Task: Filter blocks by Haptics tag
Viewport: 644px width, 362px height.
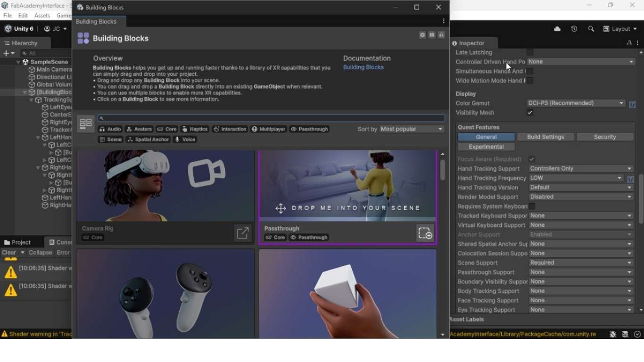Action: (x=195, y=129)
